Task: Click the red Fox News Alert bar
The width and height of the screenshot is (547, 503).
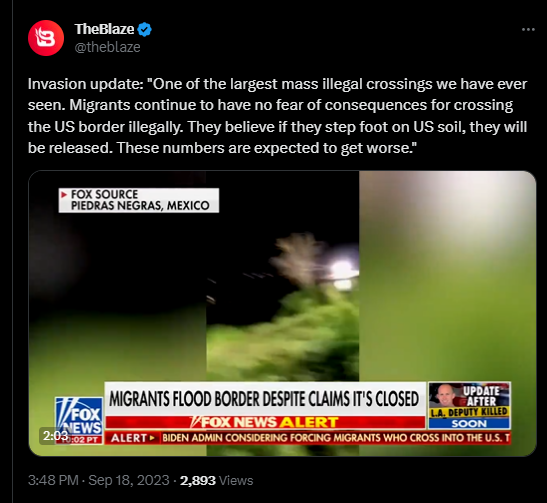Action: tap(265, 422)
